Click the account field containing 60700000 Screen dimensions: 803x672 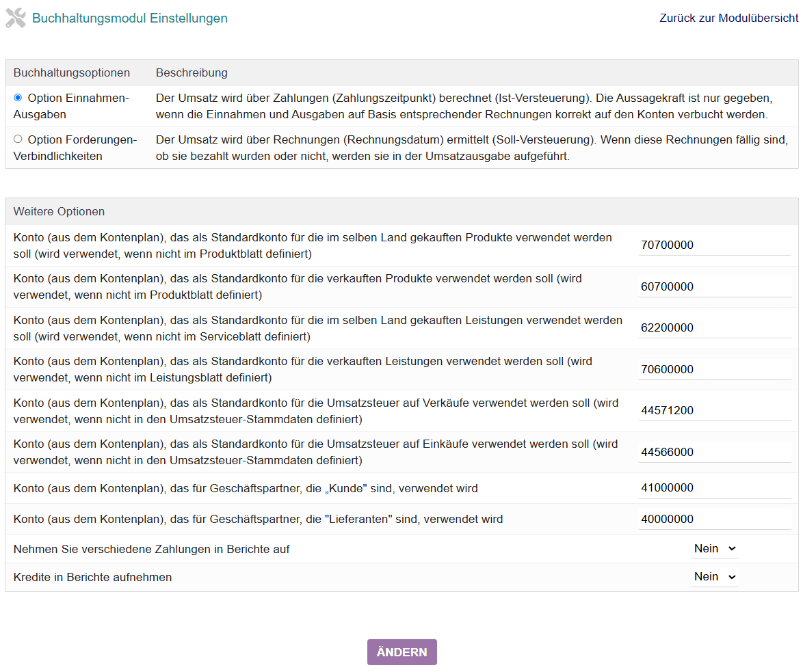(x=714, y=286)
